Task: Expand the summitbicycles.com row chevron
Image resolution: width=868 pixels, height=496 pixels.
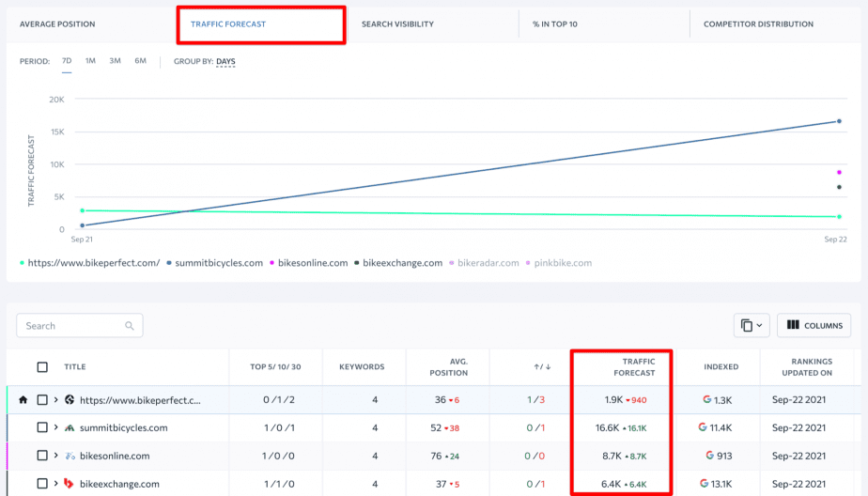Action: point(56,427)
